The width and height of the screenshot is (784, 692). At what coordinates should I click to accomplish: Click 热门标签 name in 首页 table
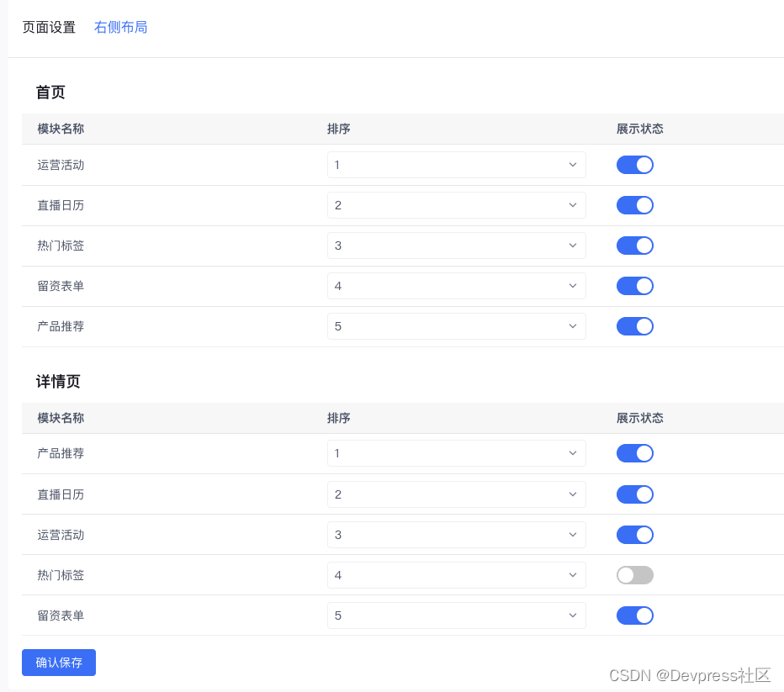(61, 246)
